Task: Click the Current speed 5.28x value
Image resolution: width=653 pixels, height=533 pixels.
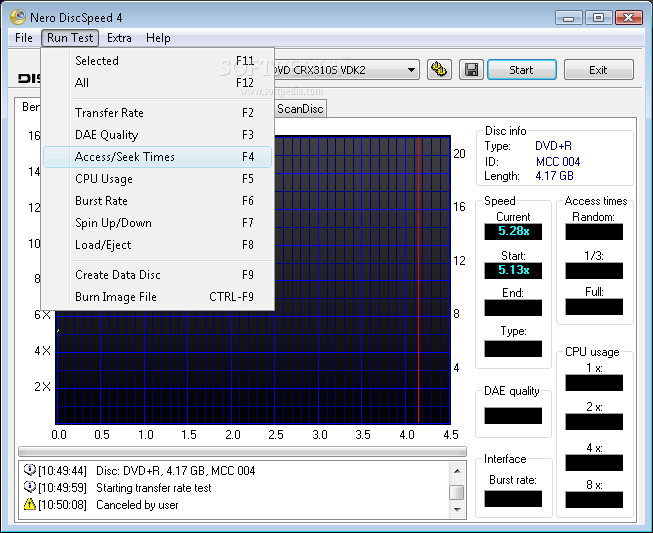Action: [x=513, y=232]
